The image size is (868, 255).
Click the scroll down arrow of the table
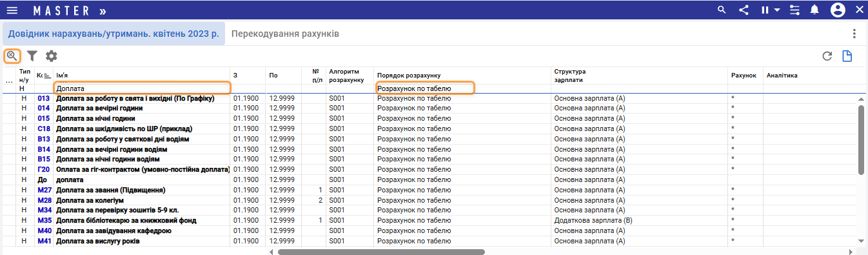(862, 241)
